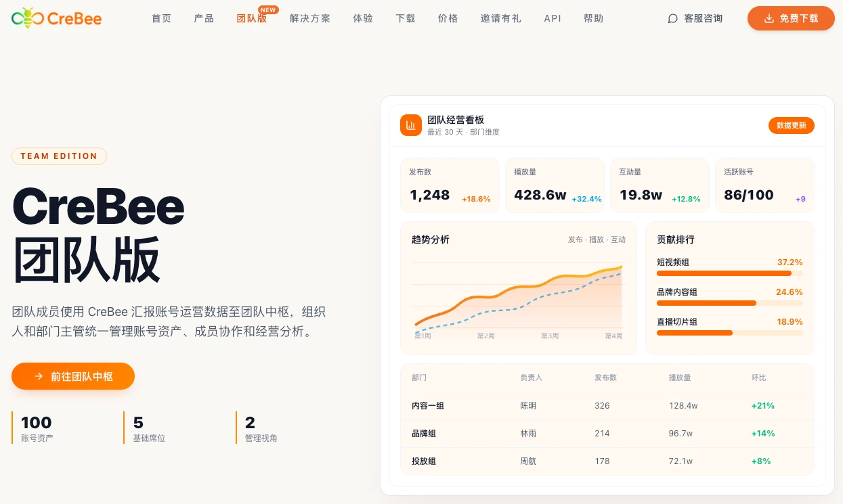The height and width of the screenshot is (504, 843).
Task: Click the +8% change for 投放组
Action: (x=761, y=461)
